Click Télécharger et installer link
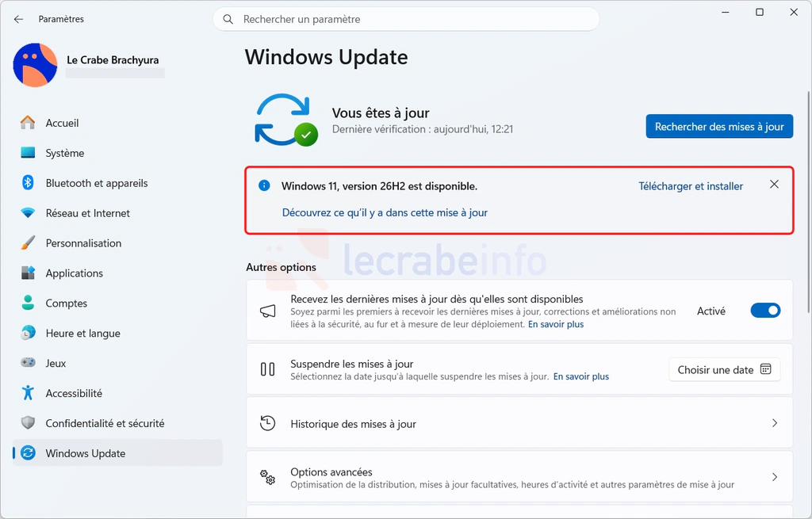 691,186
